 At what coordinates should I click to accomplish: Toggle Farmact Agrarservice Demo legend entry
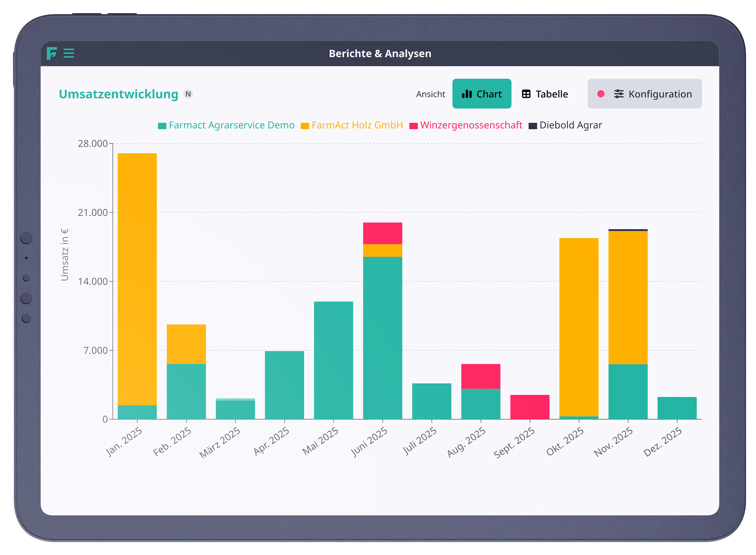click(226, 125)
